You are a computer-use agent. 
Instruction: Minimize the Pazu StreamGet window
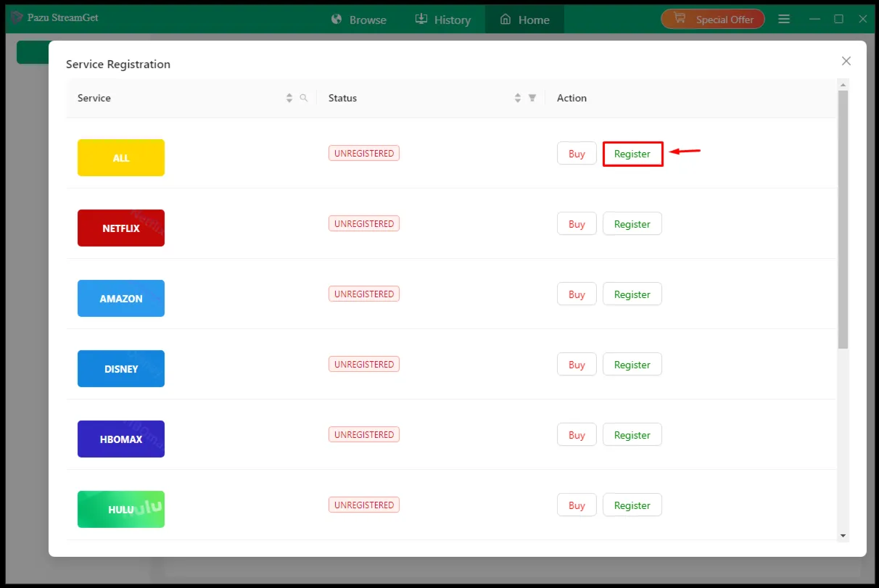814,19
